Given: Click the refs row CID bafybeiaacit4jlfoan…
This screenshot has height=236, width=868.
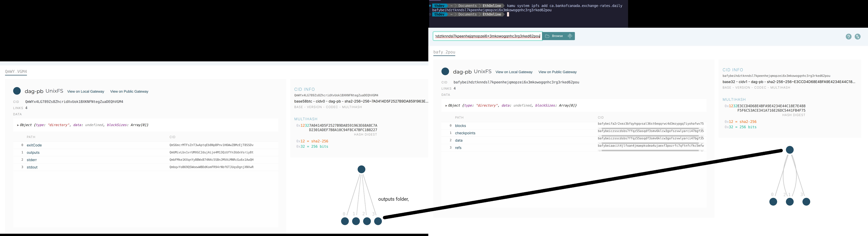Looking at the screenshot, I should [651, 146].
